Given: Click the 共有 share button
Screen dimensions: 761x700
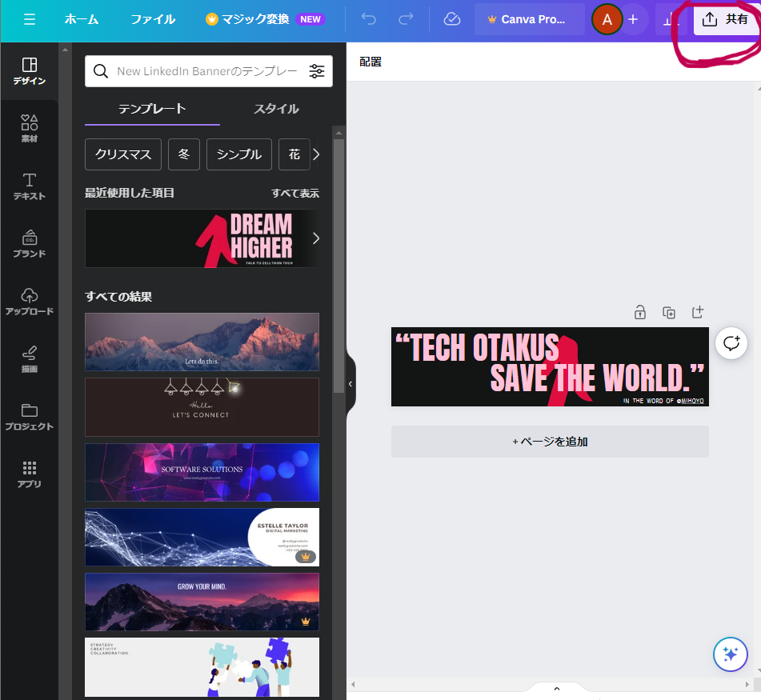Looking at the screenshot, I should coord(726,19).
